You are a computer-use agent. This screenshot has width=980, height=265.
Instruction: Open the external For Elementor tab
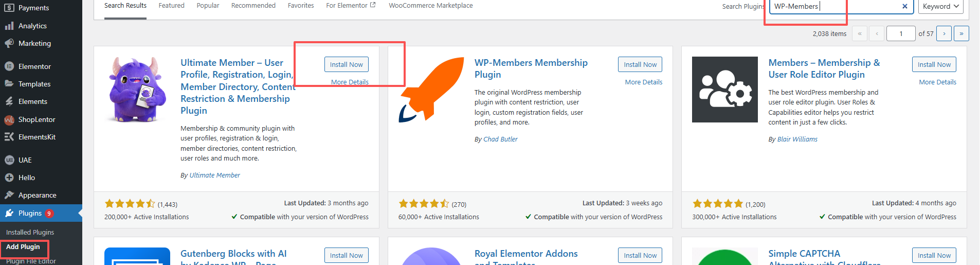pyautogui.click(x=351, y=6)
